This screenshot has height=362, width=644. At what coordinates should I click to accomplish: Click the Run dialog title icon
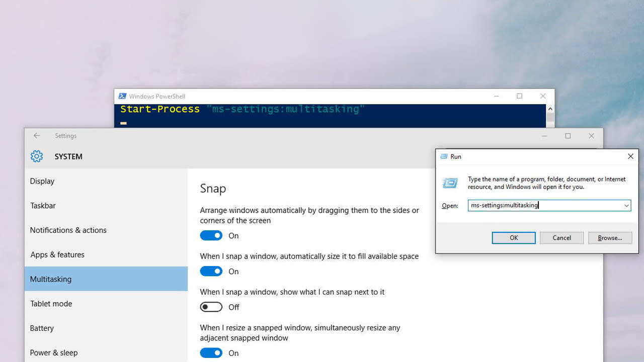click(444, 156)
